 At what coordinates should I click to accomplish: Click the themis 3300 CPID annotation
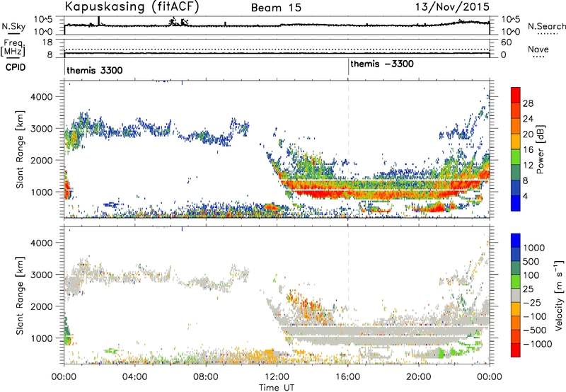[95, 70]
